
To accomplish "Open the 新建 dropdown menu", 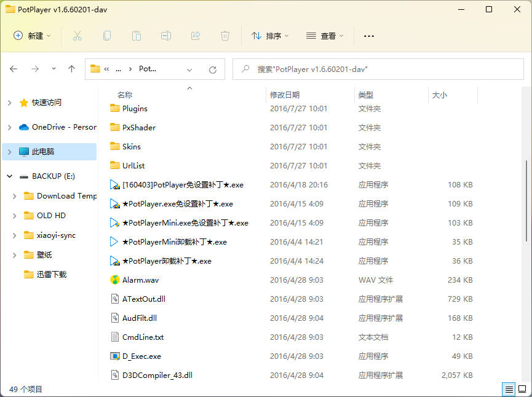I will pos(32,36).
